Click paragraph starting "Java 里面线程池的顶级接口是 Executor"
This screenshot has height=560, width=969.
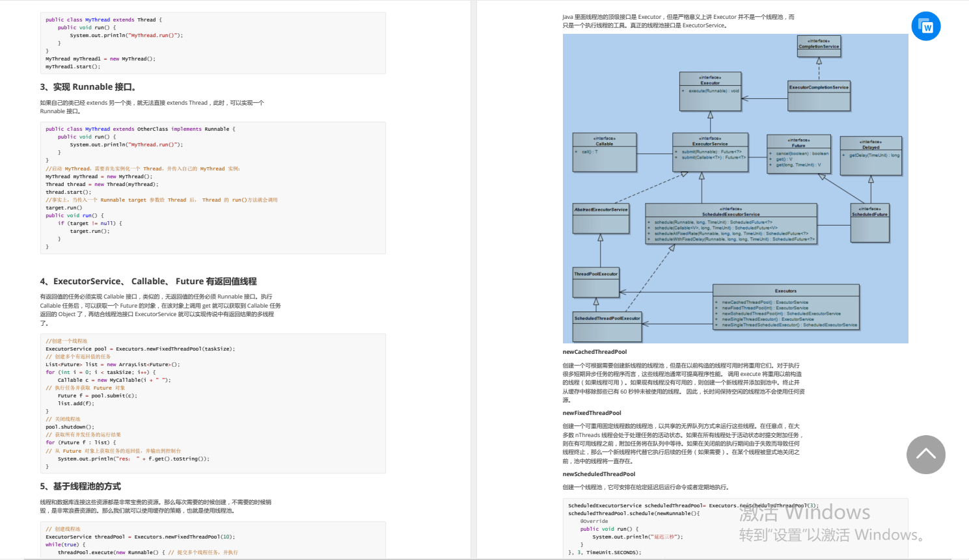(679, 21)
